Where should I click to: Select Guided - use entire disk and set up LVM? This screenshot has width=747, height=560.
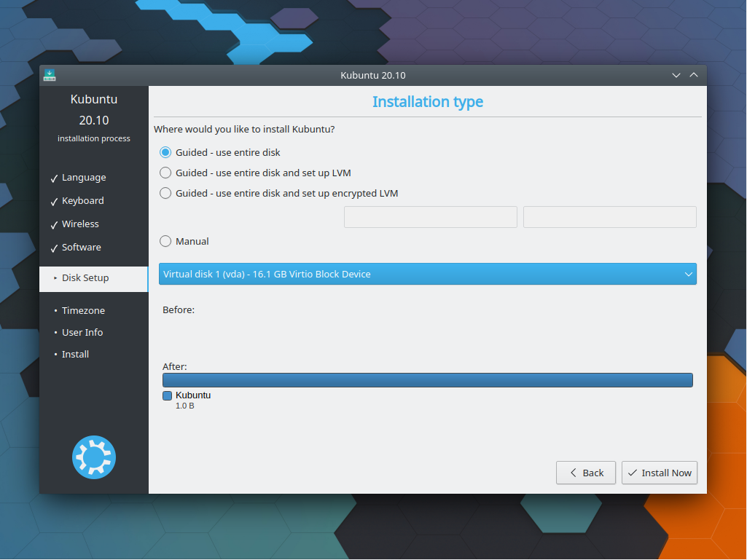pos(255,173)
